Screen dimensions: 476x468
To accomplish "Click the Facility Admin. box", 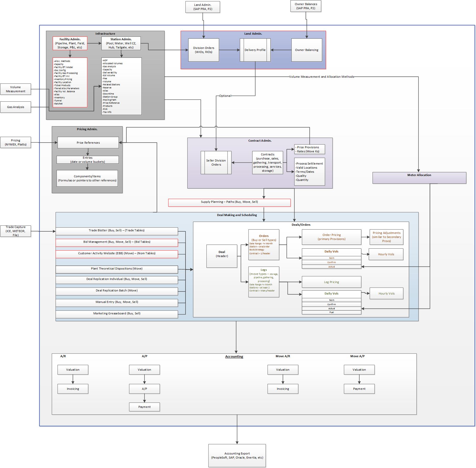I will pyautogui.click(x=70, y=43).
